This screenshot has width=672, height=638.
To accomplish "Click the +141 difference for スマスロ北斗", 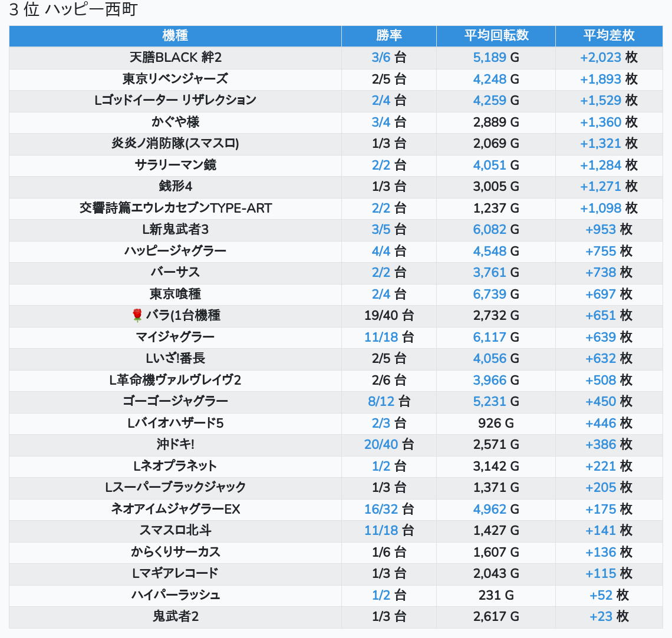I will pyautogui.click(x=601, y=530).
